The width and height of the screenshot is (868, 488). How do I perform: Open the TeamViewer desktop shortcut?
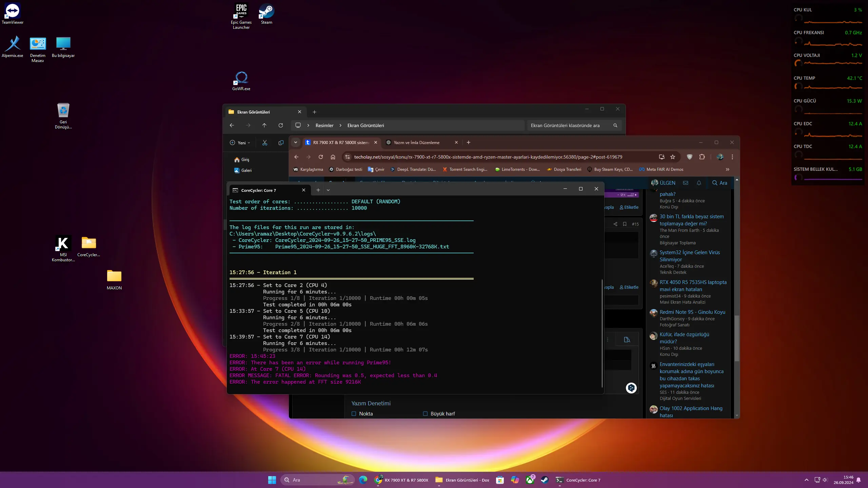click(x=13, y=14)
